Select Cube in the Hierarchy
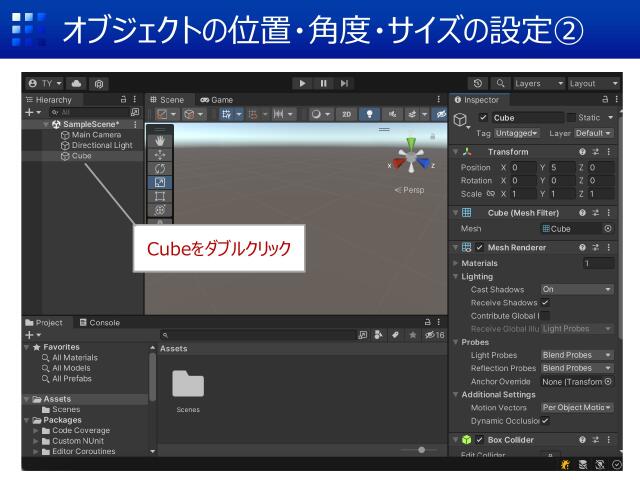Screen dimensions: 640x480 (81, 156)
